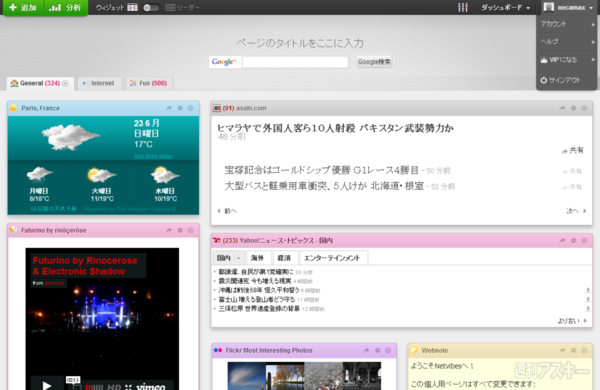Click the Google search input field
This screenshot has height=390, width=600.
tap(295, 62)
